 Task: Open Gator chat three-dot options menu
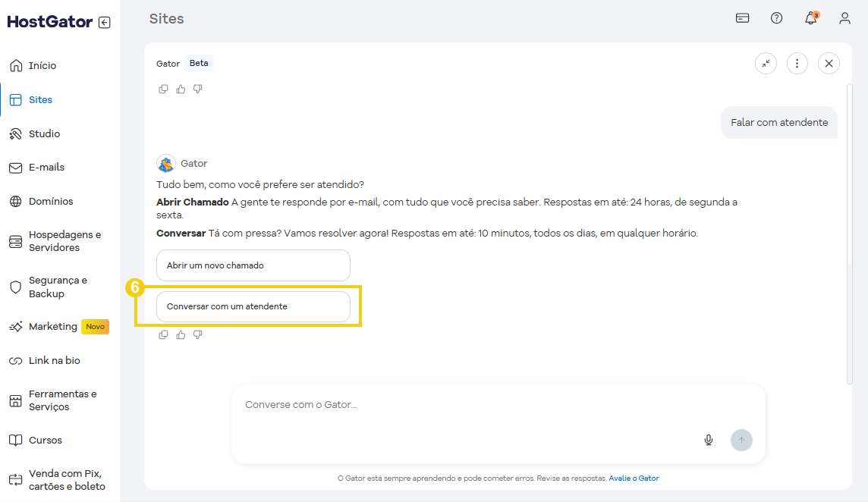pyautogui.click(x=797, y=64)
